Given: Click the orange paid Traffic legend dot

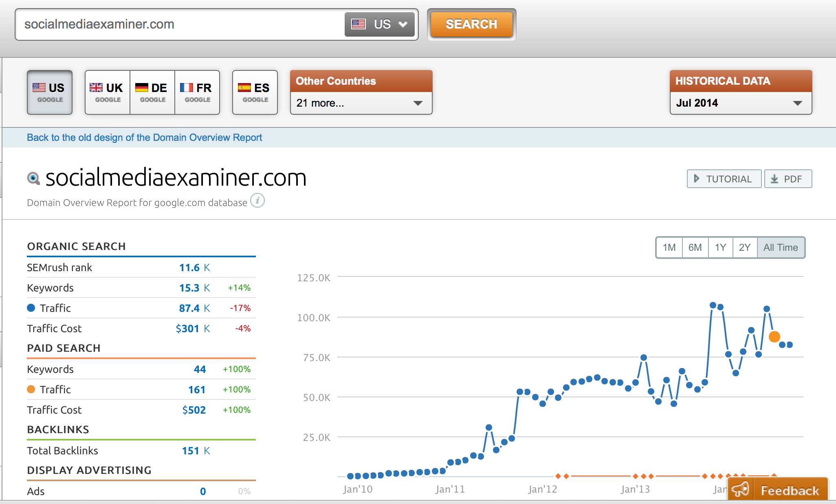Looking at the screenshot, I should pyautogui.click(x=31, y=389).
